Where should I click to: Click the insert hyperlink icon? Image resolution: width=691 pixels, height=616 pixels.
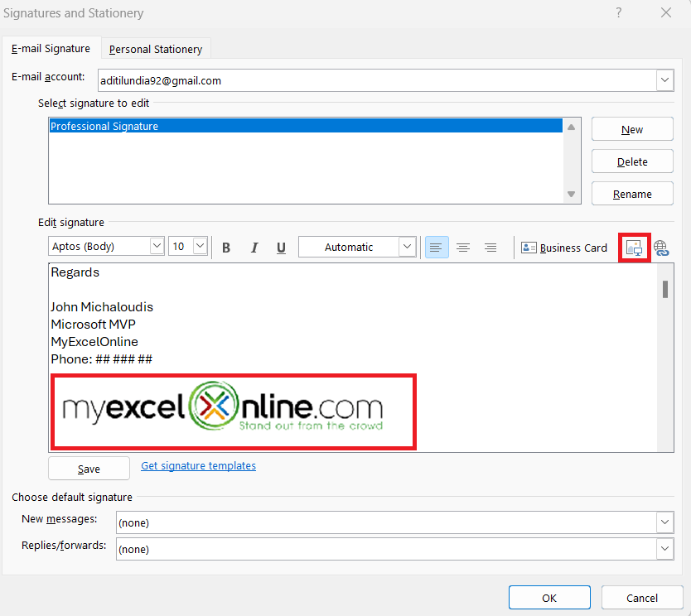661,248
